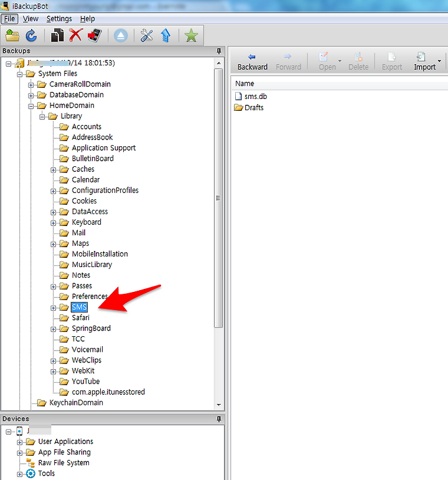Select the Calendar folder
Screen dimensions: 448x480
coord(86,180)
